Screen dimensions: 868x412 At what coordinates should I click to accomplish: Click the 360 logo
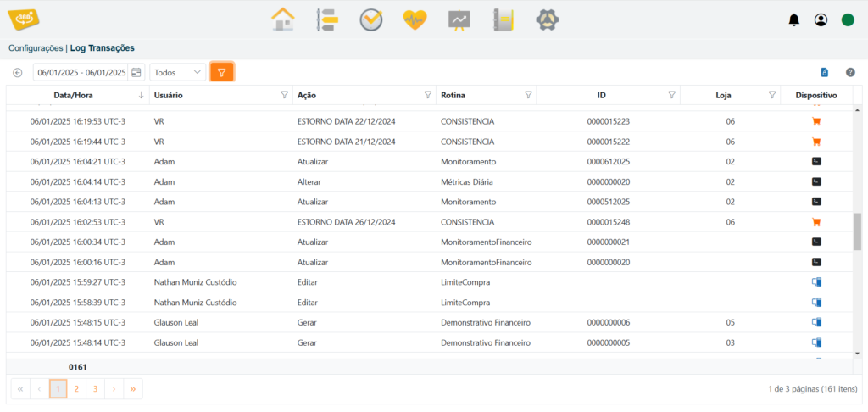click(24, 19)
